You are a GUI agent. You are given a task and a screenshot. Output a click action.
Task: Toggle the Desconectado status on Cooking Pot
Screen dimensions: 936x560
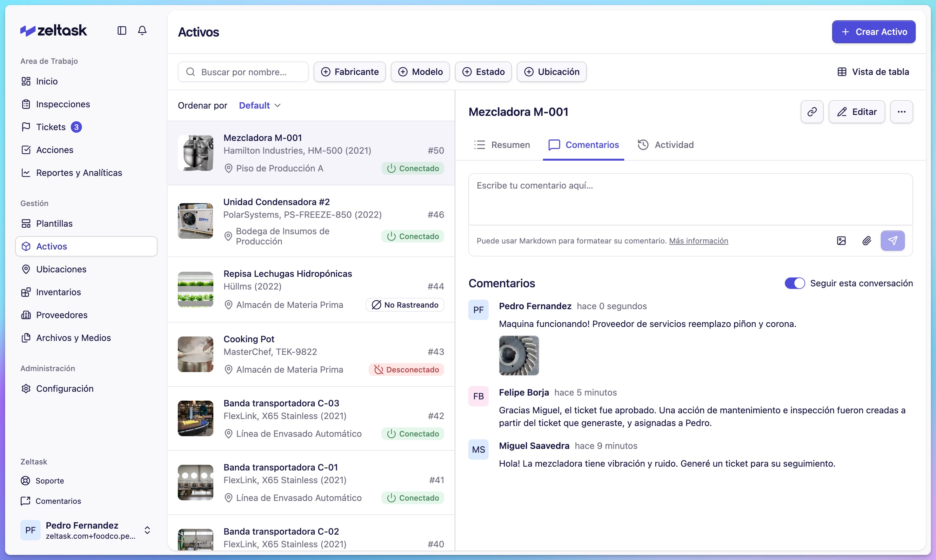pos(406,370)
